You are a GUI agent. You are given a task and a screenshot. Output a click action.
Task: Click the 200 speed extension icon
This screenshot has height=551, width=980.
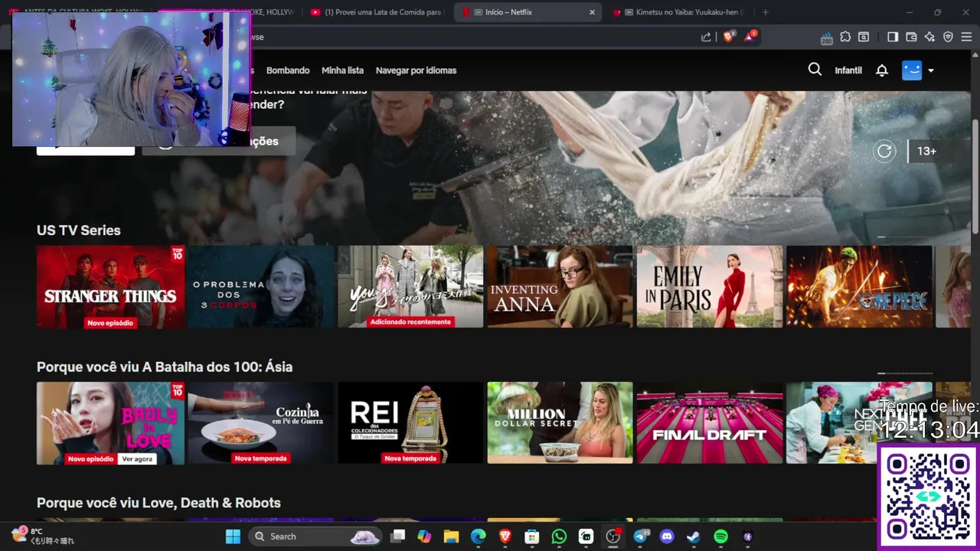click(827, 37)
